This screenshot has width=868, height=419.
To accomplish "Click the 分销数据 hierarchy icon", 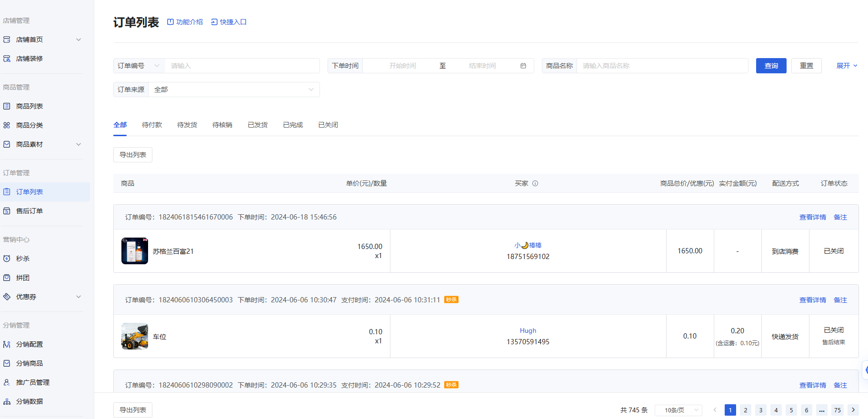I will pos(7,401).
